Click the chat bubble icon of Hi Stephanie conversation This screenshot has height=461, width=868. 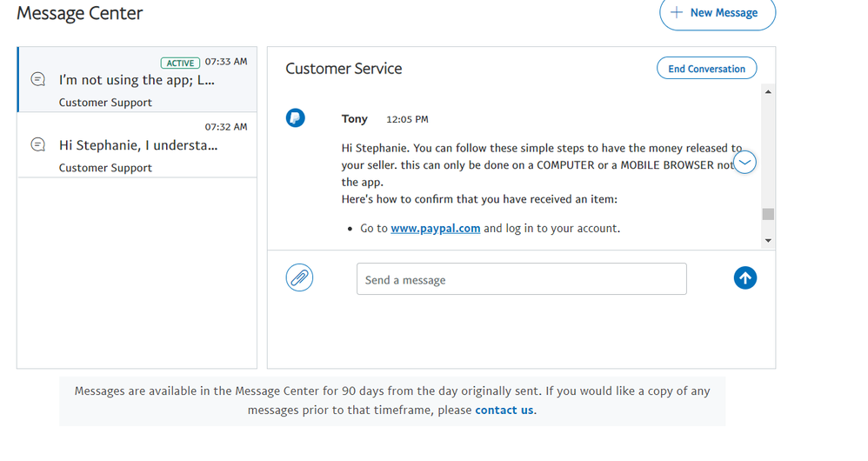[37, 144]
